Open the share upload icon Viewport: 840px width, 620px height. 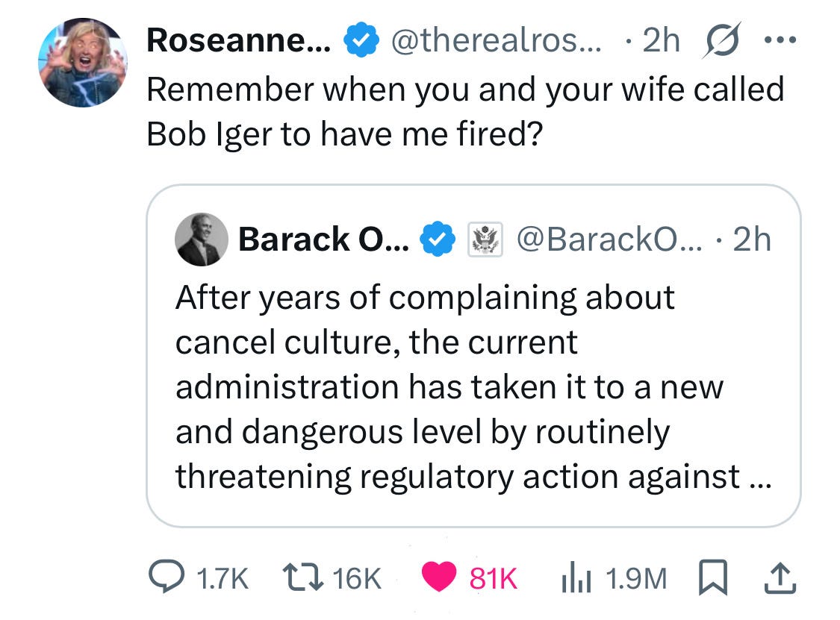coord(780,577)
